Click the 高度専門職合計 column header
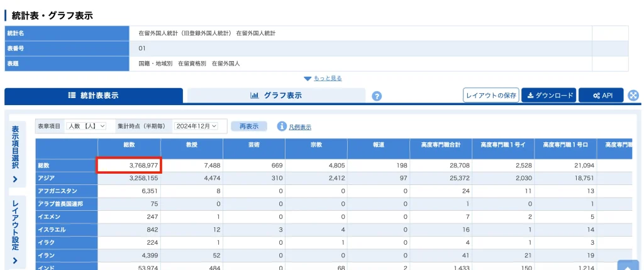The height and width of the screenshot is (270, 644). (x=440, y=145)
